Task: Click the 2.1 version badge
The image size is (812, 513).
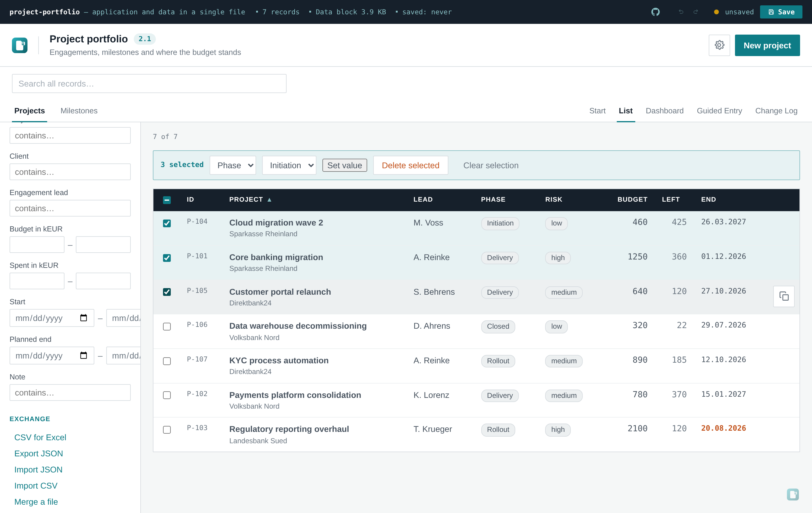Action: pyautogui.click(x=145, y=39)
